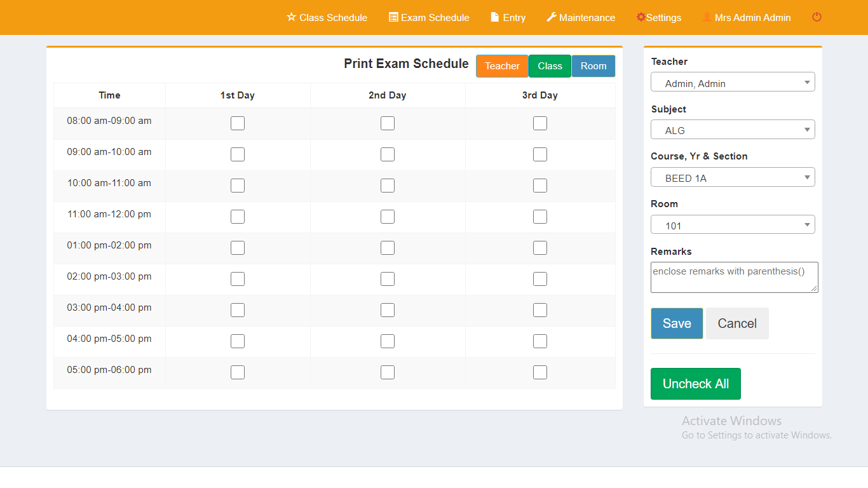
Task: Check 2nd Day 09:00 am-10:00 am slot
Action: tap(388, 154)
